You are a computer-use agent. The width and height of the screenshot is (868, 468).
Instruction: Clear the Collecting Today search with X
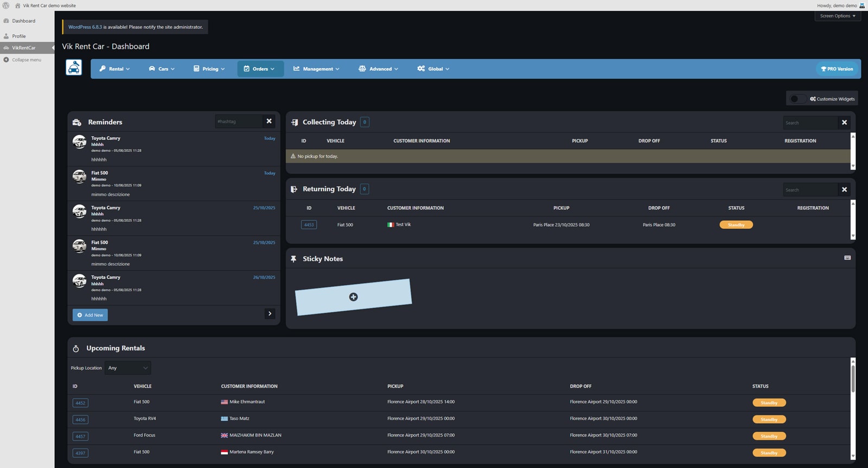(844, 123)
